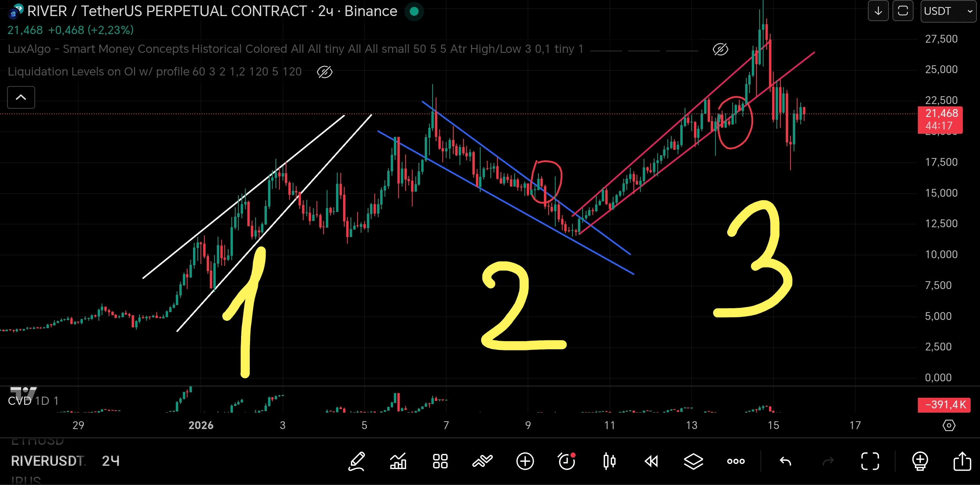Open the 2h interval selector

[111, 461]
